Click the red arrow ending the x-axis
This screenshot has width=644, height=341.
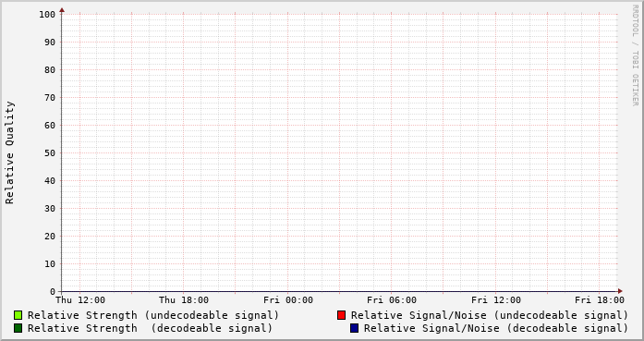click(620, 291)
